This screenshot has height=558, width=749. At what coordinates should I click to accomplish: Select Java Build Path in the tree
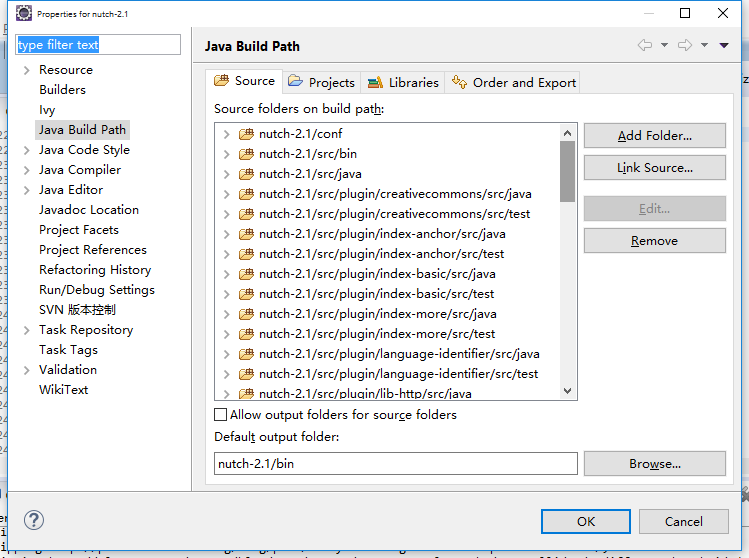[82, 130]
